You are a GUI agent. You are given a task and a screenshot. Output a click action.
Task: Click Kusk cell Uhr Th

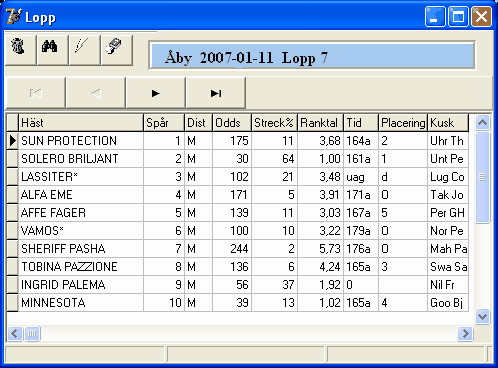tap(448, 141)
